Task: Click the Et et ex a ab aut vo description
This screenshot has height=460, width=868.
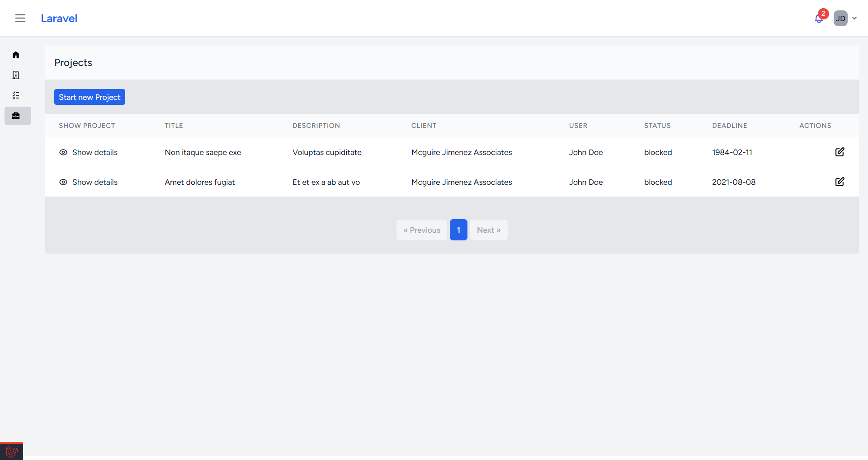Action: pyautogui.click(x=326, y=182)
